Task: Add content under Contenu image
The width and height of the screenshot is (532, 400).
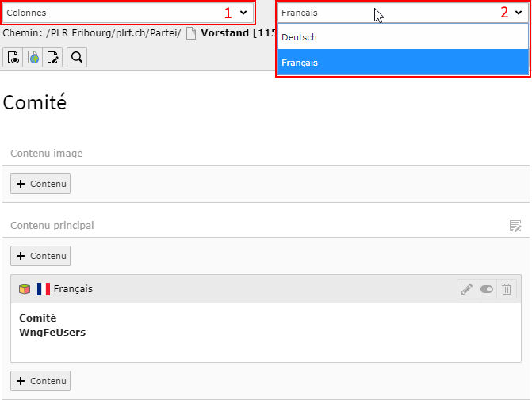Action: pyautogui.click(x=40, y=184)
